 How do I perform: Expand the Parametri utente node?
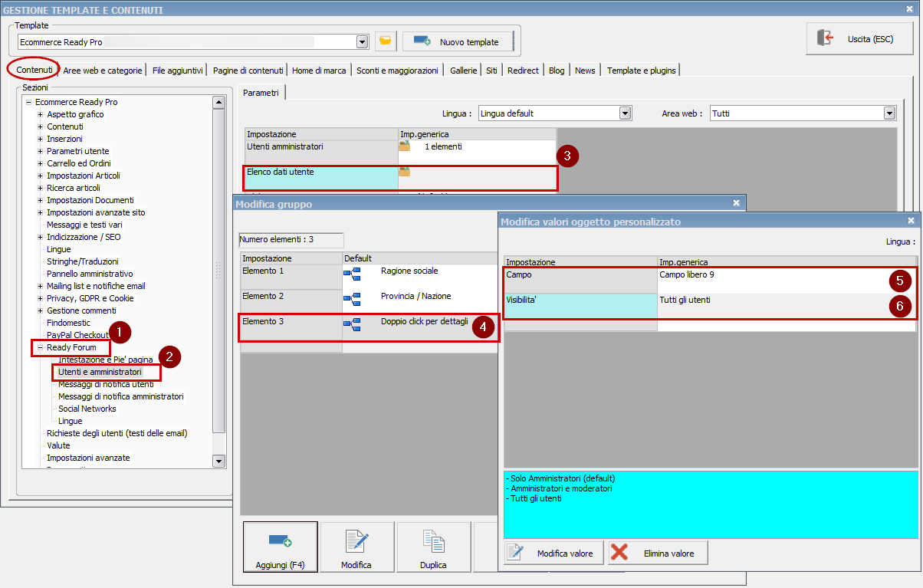pyautogui.click(x=40, y=151)
